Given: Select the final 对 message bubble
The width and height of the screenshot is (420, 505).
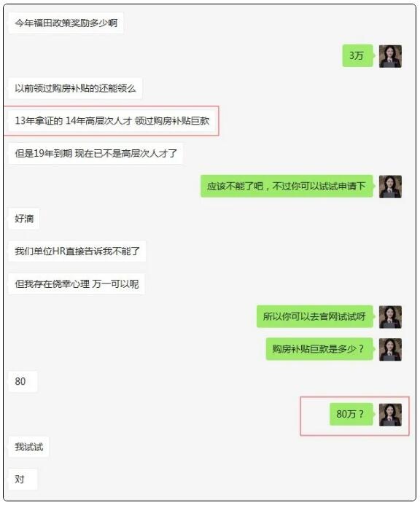Looking at the screenshot, I should tap(23, 479).
